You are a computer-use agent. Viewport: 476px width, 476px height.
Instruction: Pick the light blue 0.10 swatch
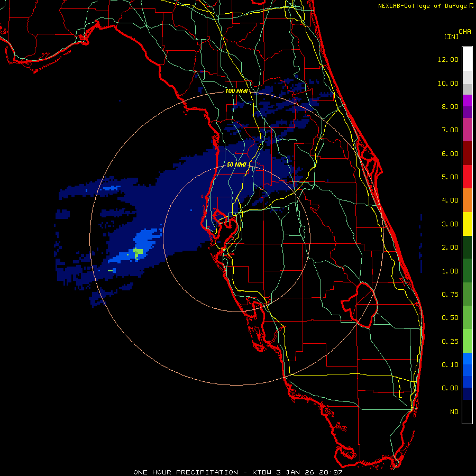coord(467,359)
